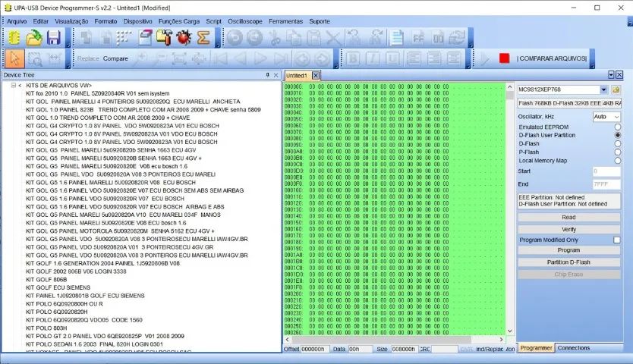This screenshot has width=633, height=364.
Task: Click the eraser toolbar icon
Action: click(x=145, y=38)
